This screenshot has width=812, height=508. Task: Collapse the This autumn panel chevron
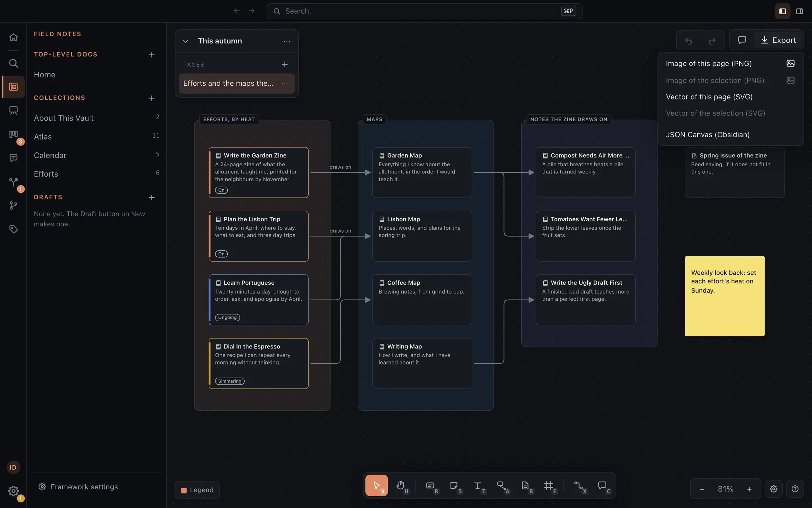[185, 41]
